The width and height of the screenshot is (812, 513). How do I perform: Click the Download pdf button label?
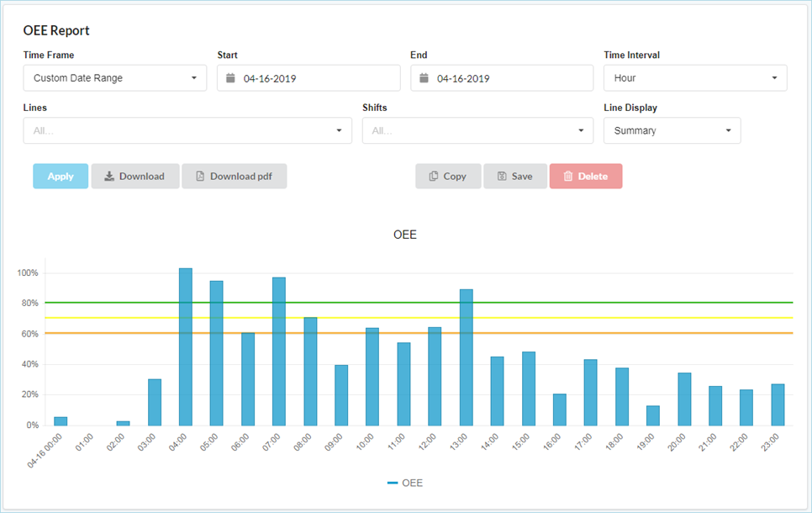[x=243, y=177]
